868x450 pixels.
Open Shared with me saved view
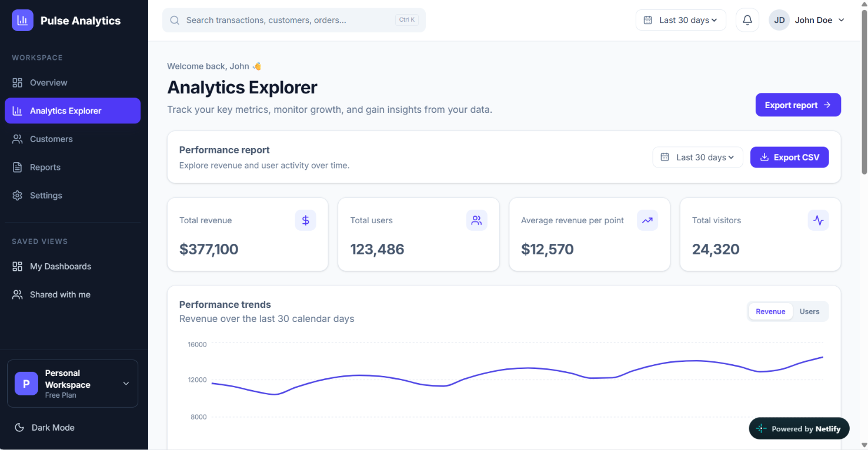click(73, 294)
